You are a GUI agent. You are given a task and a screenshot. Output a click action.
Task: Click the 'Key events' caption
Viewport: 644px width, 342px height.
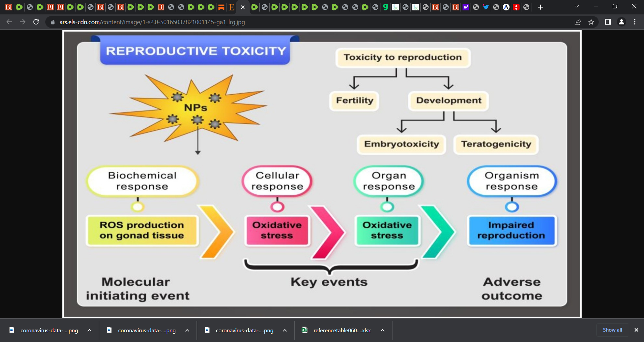(x=329, y=282)
